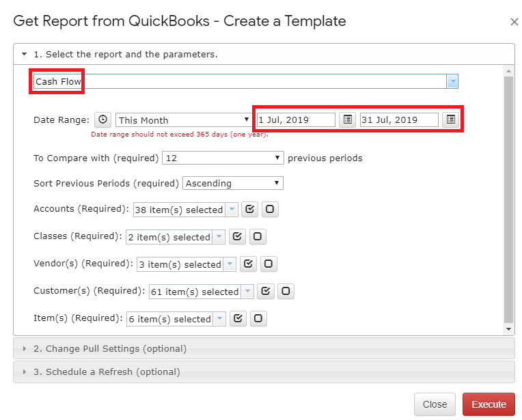Deselect all Vendors using the empty box icon
Screen dimensions: 522x420
[x=269, y=264]
